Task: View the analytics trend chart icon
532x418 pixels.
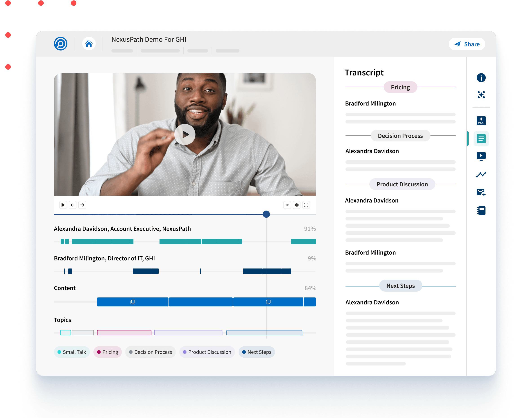Action: coord(481,174)
